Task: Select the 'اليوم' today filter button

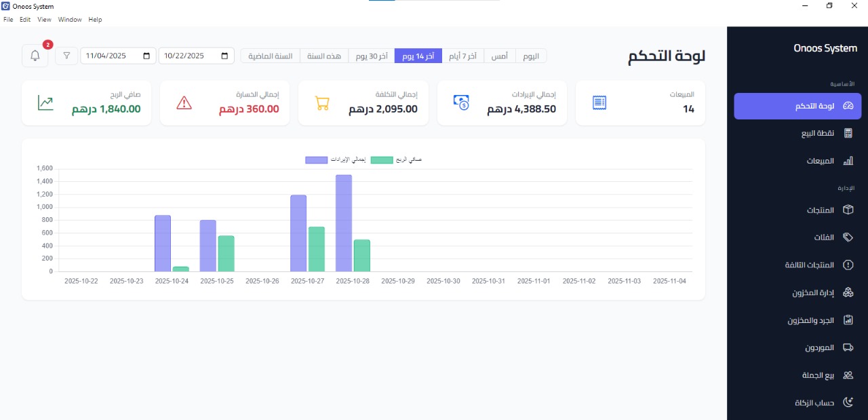Action: tap(531, 56)
